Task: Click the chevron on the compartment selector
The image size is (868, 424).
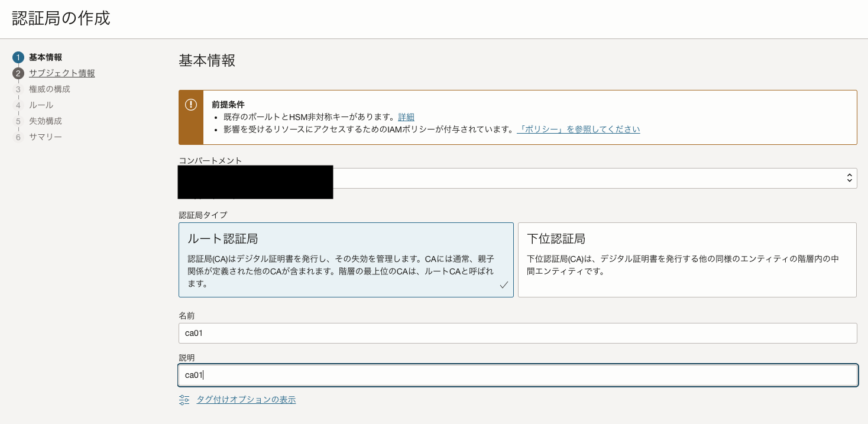Action: pos(849,177)
